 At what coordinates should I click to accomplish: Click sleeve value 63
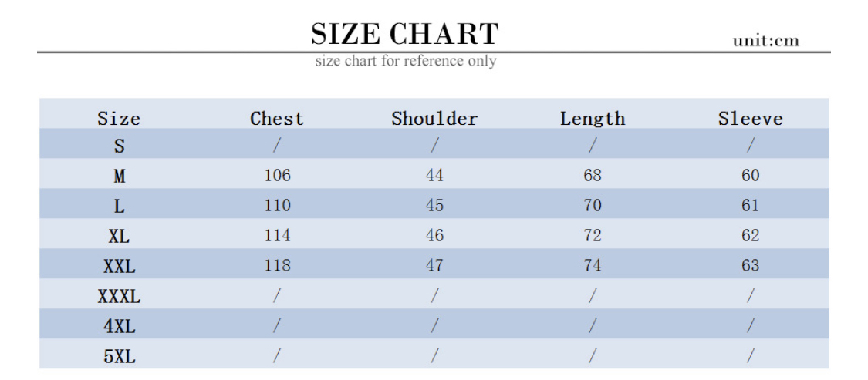point(751,266)
